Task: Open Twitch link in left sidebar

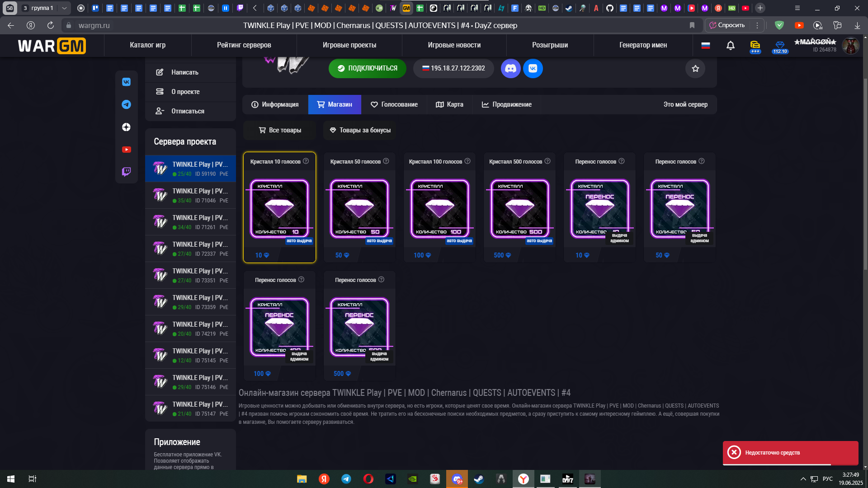Action: point(126,172)
